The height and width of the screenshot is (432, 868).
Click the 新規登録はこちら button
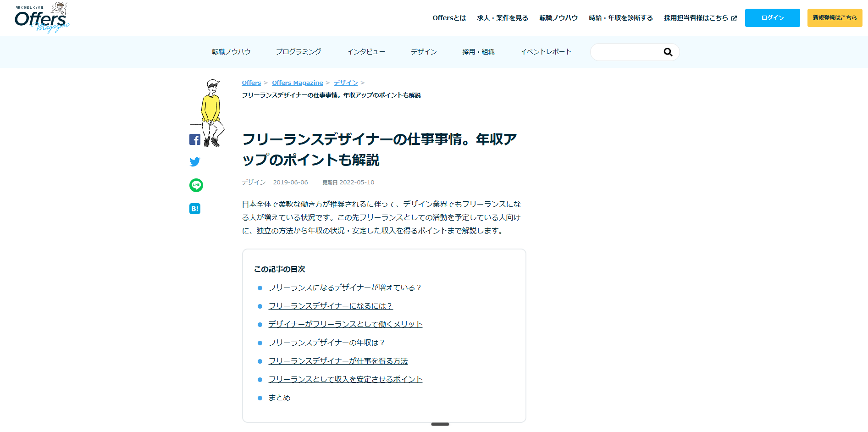(835, 18)
